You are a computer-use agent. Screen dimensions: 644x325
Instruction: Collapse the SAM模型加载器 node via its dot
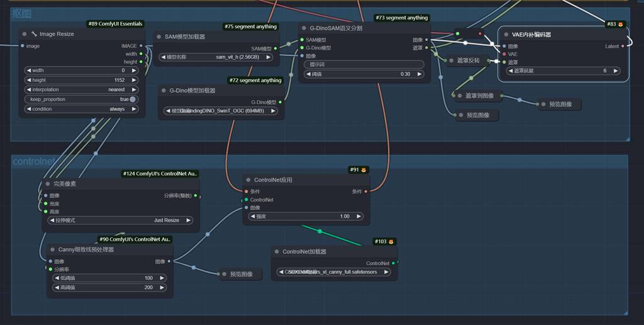tap(158, 37)
